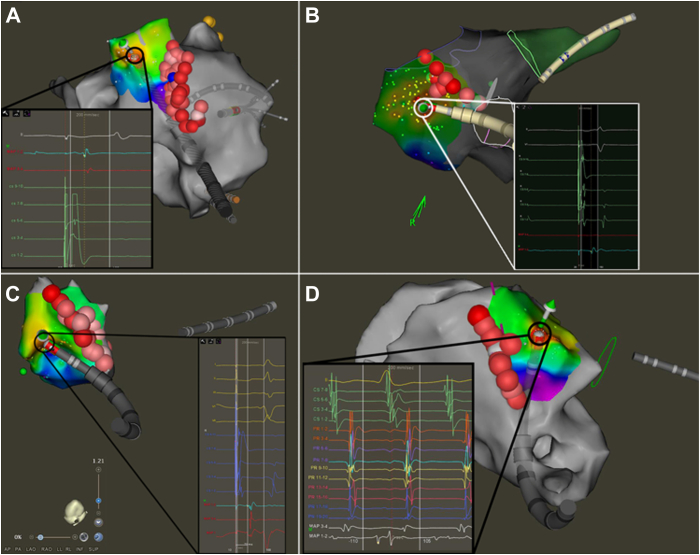This screenshot has height=555, width=700.
Task: Move the vertical zoom slider handle in panel C
Action: [98, 501]
